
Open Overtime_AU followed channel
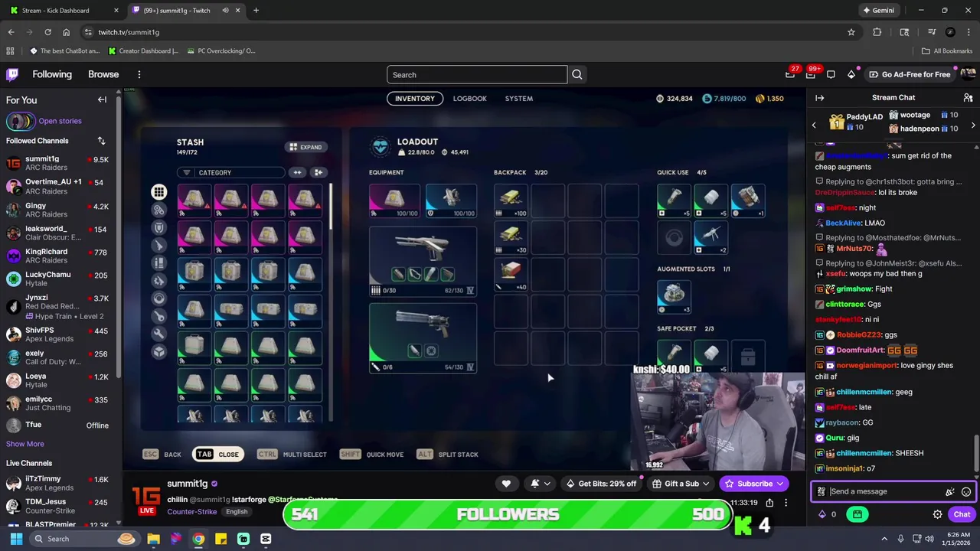57,186
